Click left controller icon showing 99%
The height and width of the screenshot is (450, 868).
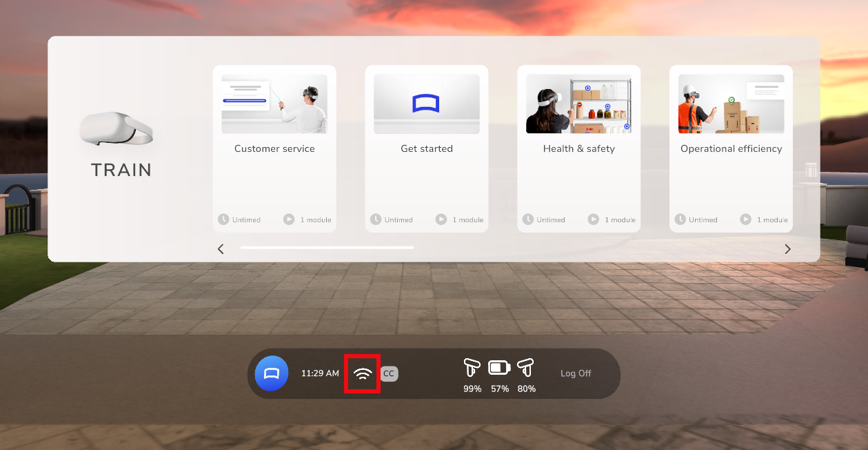coord(472,367)
